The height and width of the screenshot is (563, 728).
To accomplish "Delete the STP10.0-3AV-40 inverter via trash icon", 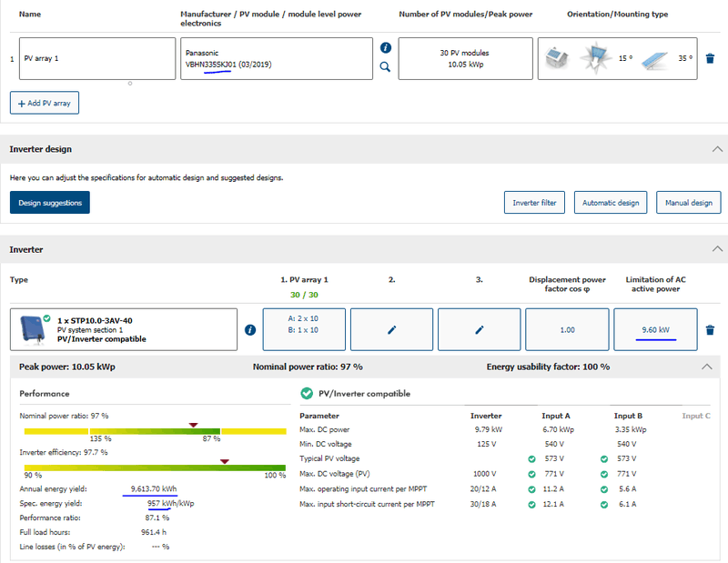I will [710, 330].
